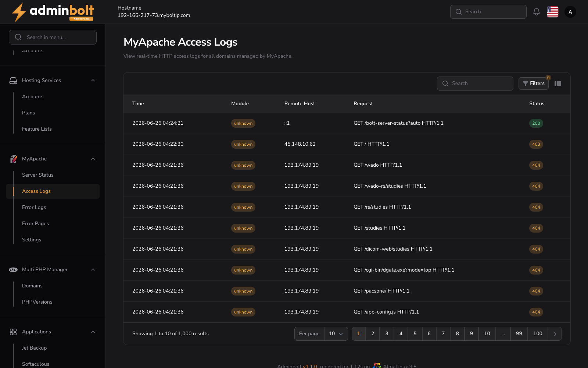Click request GET /pacsone/ HTTP/1.1
The image size is (588, 368).
pos(381,291)
